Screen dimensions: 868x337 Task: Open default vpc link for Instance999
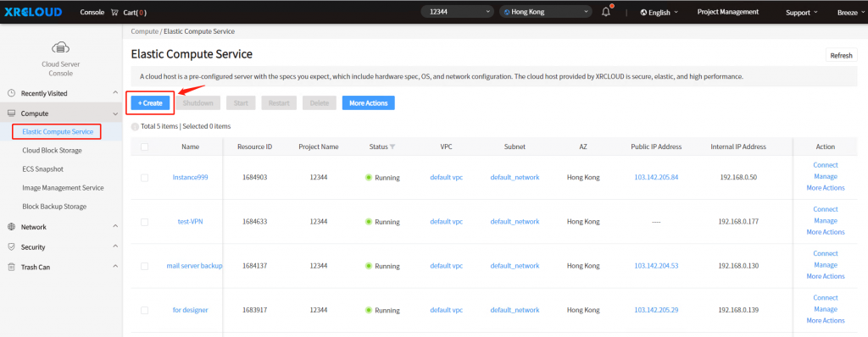(446, 178)
